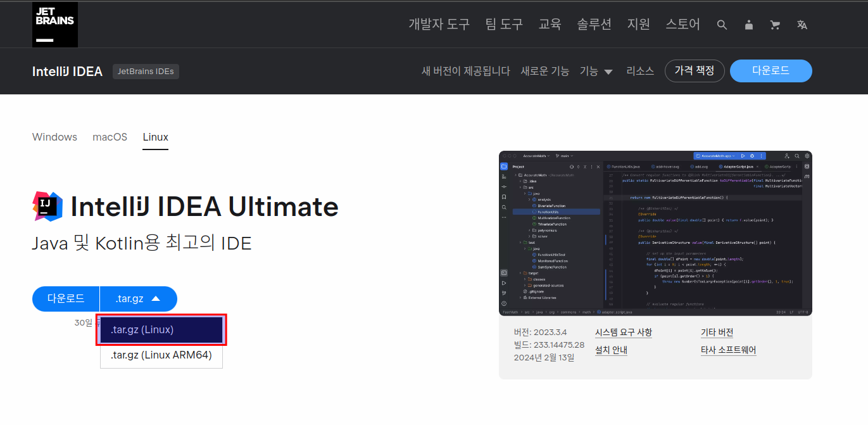Collapse the .tar.gz format dropdown
Image resolution: width=868 pixels, height=425 pixels.
[139, 299]
